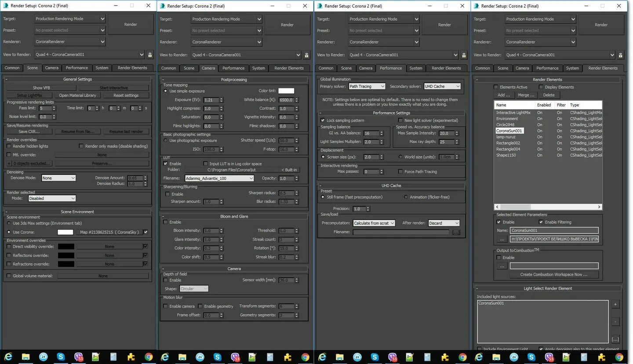The image size is (633, 364).
Task: Select Use photographic exposure
Action: tap(166, 141)
